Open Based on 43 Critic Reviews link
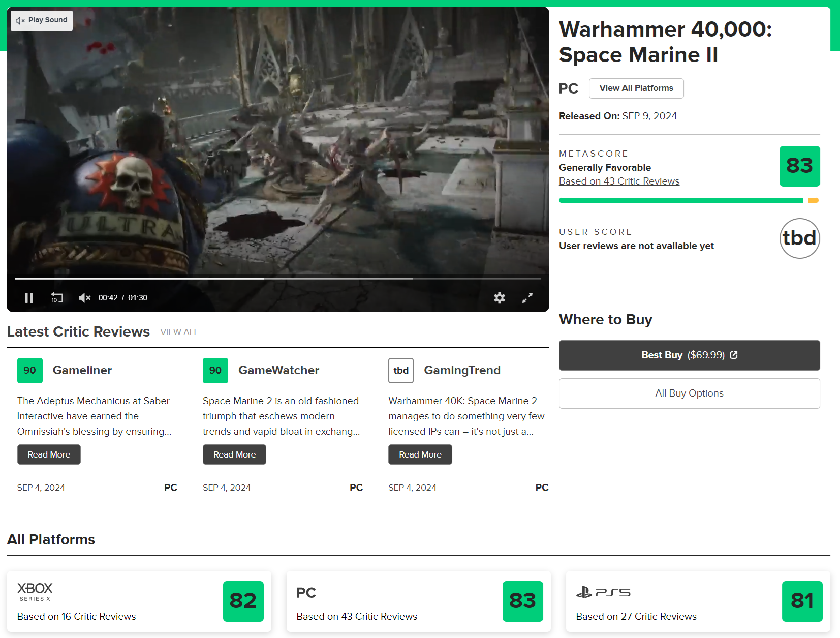The width and height of the screenshot is (840, 638). 619,181
